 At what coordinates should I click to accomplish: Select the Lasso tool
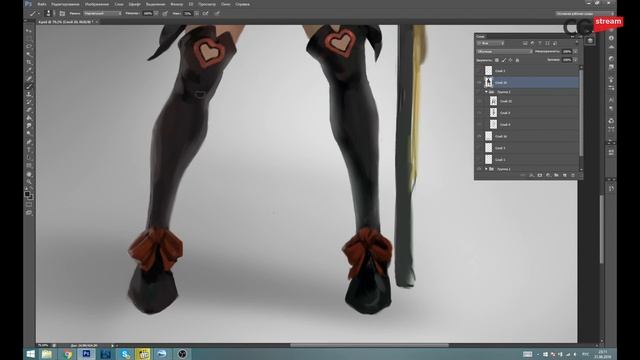pos(29,47)
